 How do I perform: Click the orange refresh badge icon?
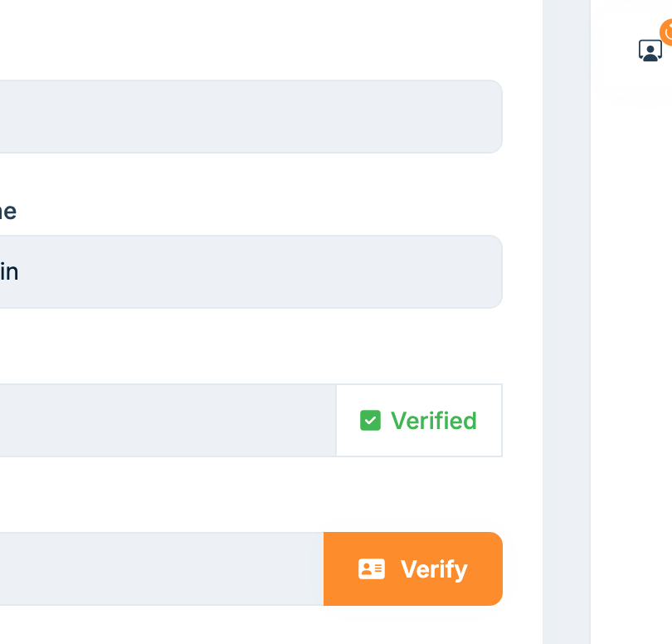[x=667, y=32]
